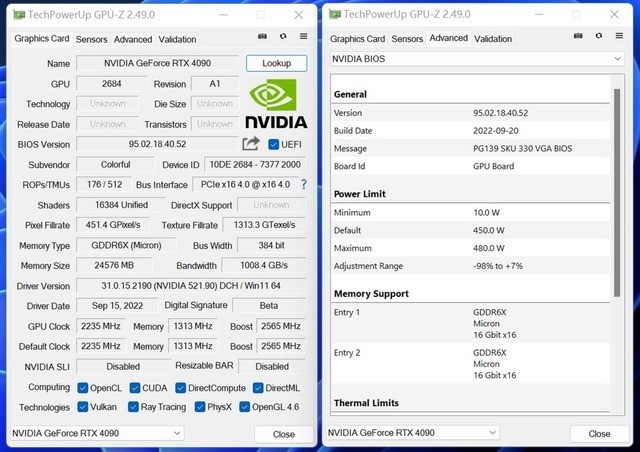
Task: Click the Shaders field 16384 Unified
Action: pyautogui.click(x=121, y=205)
